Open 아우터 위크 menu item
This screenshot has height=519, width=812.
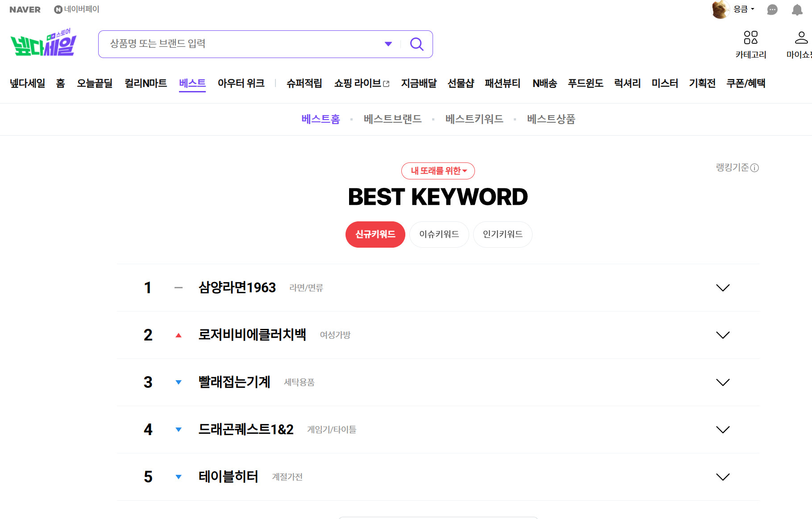coord(241,83)
